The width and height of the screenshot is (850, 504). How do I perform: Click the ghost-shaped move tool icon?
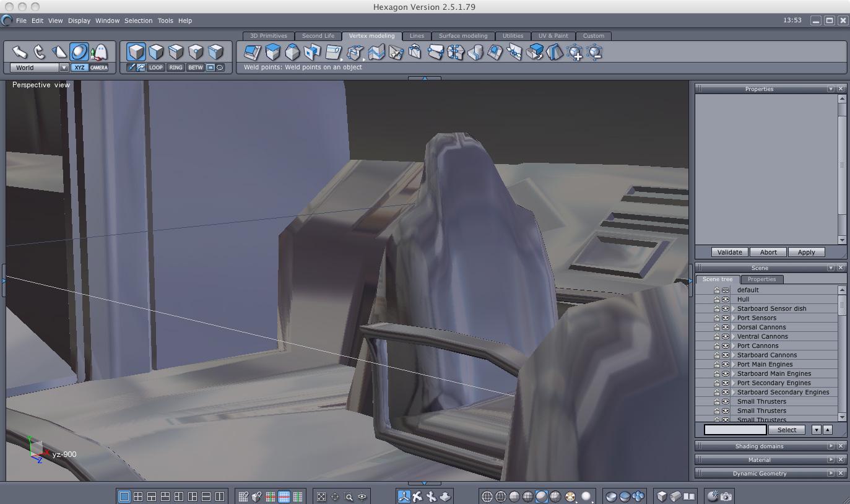pyautogui.click(x=99, y=52)
